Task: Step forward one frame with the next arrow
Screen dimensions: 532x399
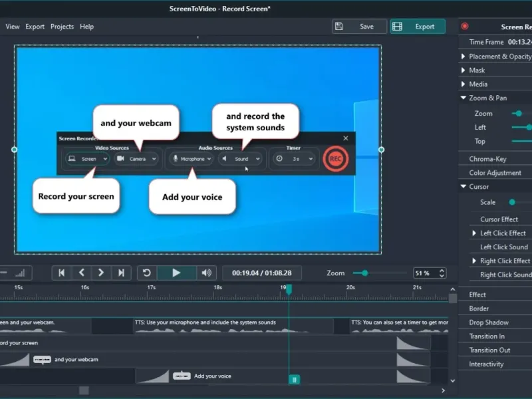Action: click(101, 273)
